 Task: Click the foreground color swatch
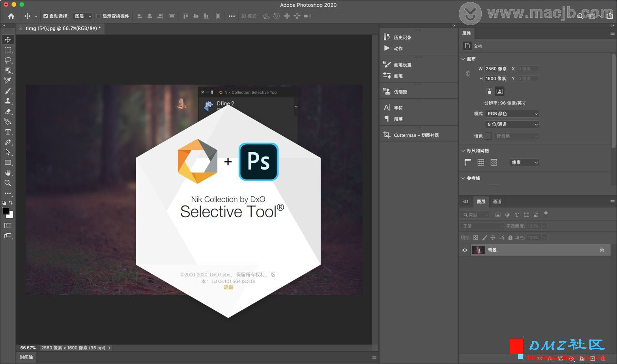pyautogui.click(x=6, y=211)
